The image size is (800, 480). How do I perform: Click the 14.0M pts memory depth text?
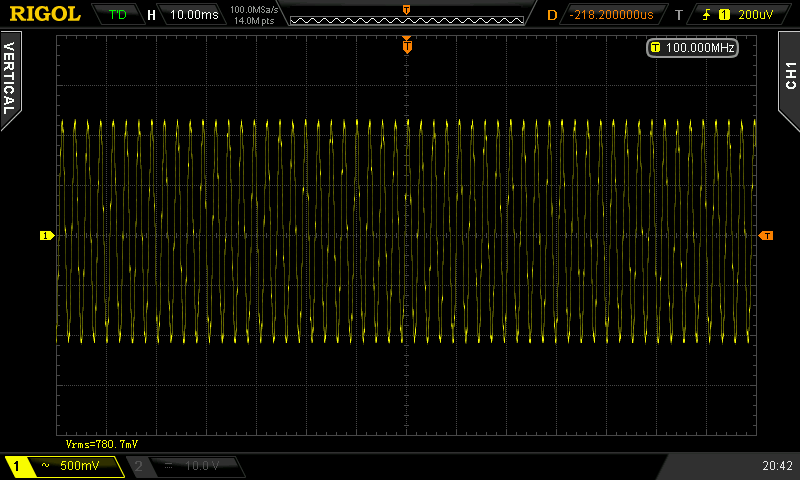[x=254, y=21]
